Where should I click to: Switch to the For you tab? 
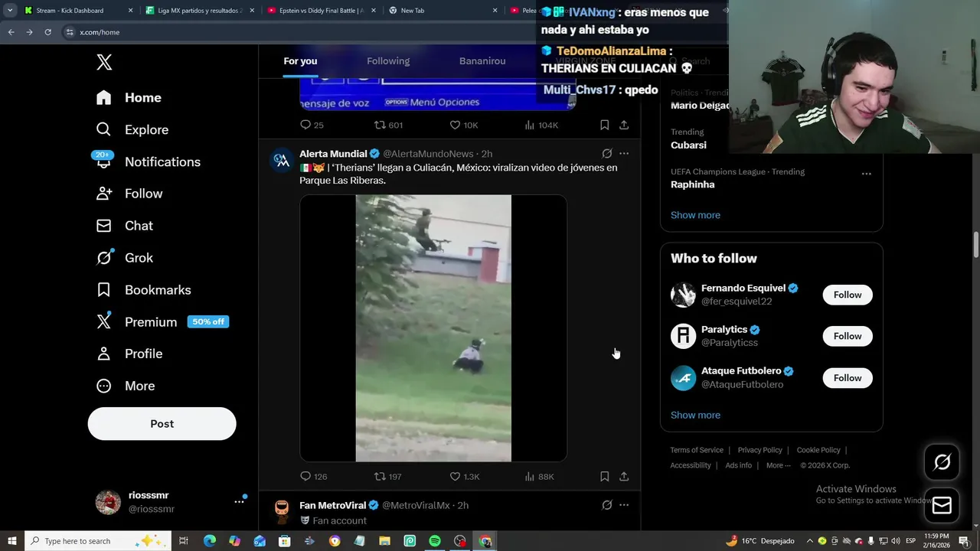pyautogui.click(x=300, y=61)
